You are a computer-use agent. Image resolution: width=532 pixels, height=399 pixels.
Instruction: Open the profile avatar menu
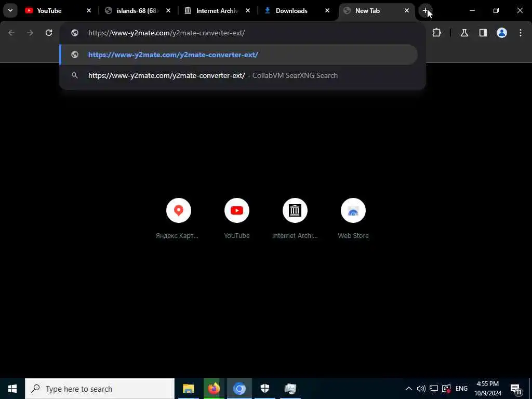(x=502, y=33)
